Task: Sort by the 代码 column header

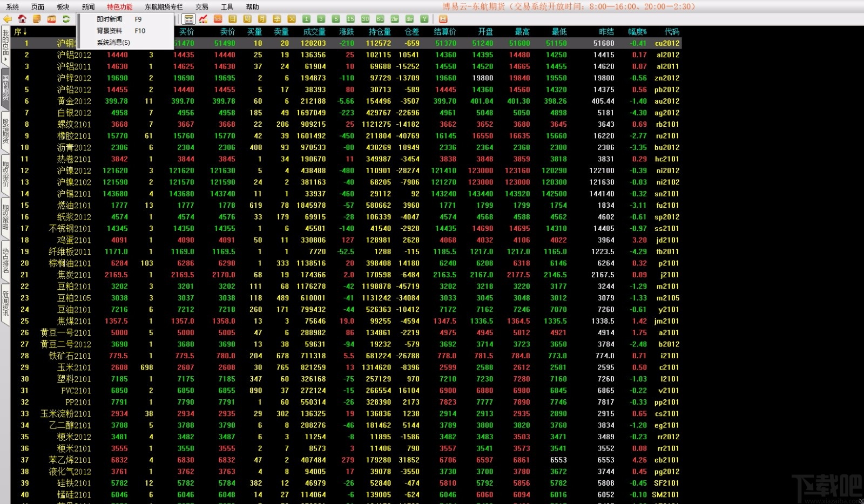Action: tap(672, 32)
